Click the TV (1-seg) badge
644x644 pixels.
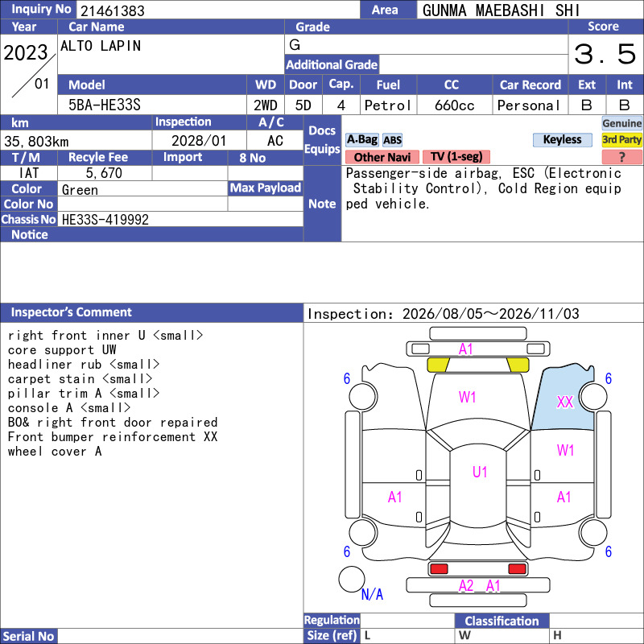click(x=456, y=157)
